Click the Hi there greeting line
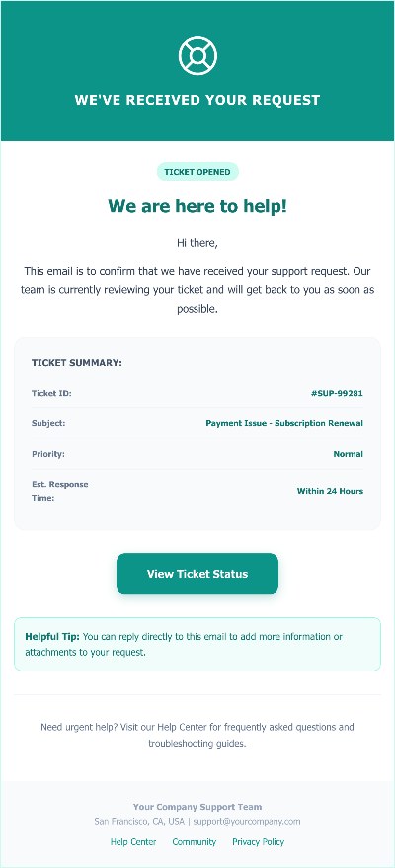Viewport: 395px width, 868px height. click(197, 243)
